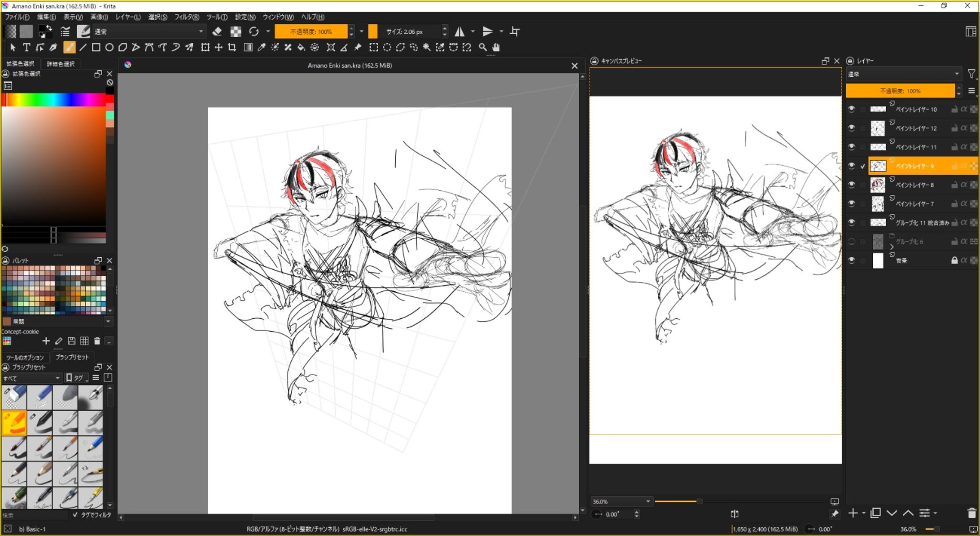Click the brush preset 検索 search field

coord(35,515)
